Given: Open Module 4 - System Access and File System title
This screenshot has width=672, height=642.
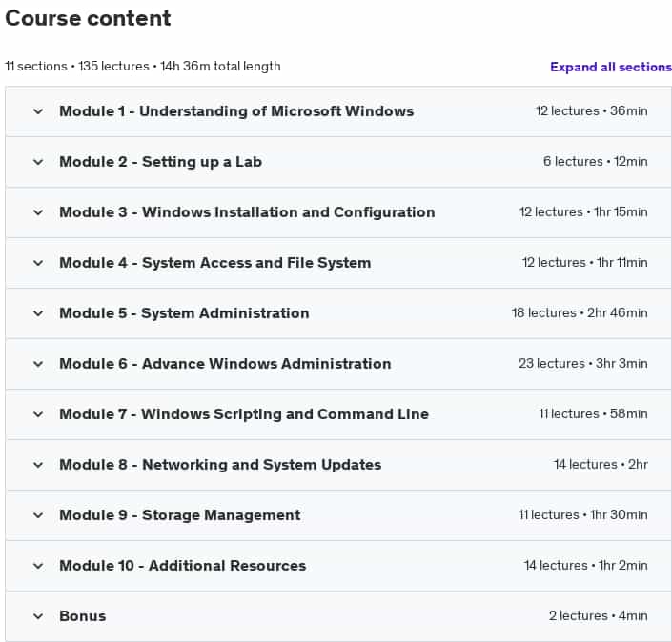Looking at the screenshot, I should pos(215,263).
